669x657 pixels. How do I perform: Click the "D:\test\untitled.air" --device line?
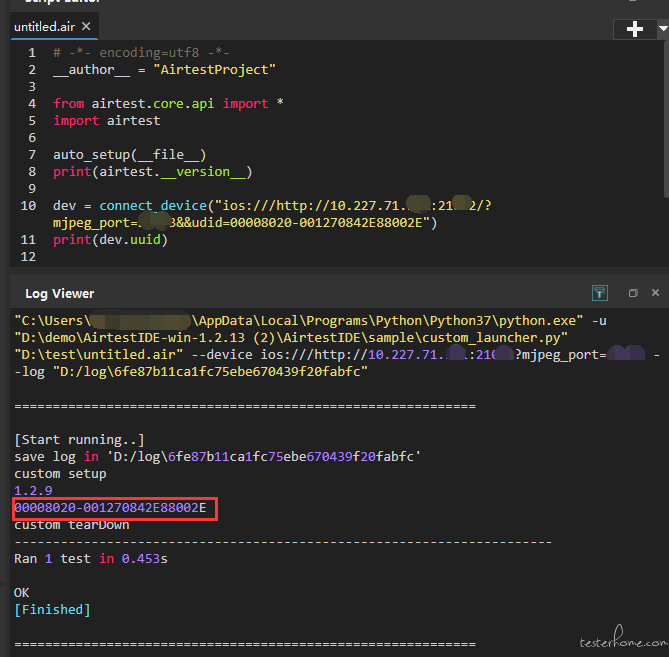click(337, 355)
